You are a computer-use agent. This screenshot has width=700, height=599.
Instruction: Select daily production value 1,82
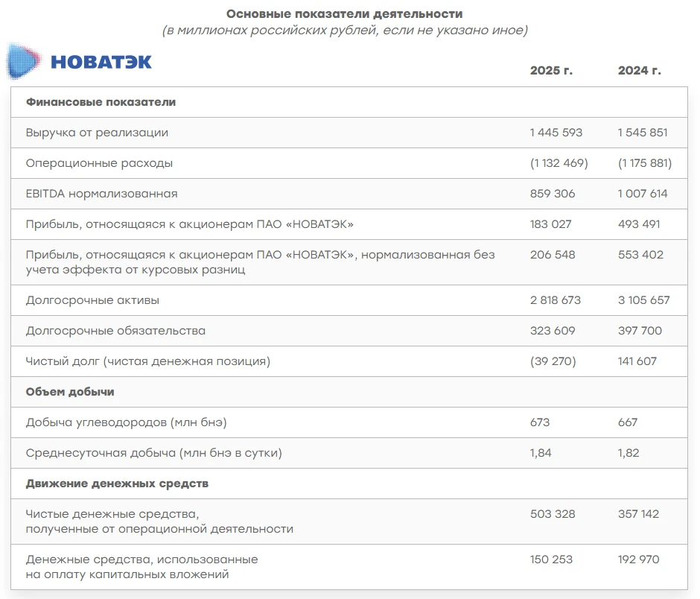point(629,454)
